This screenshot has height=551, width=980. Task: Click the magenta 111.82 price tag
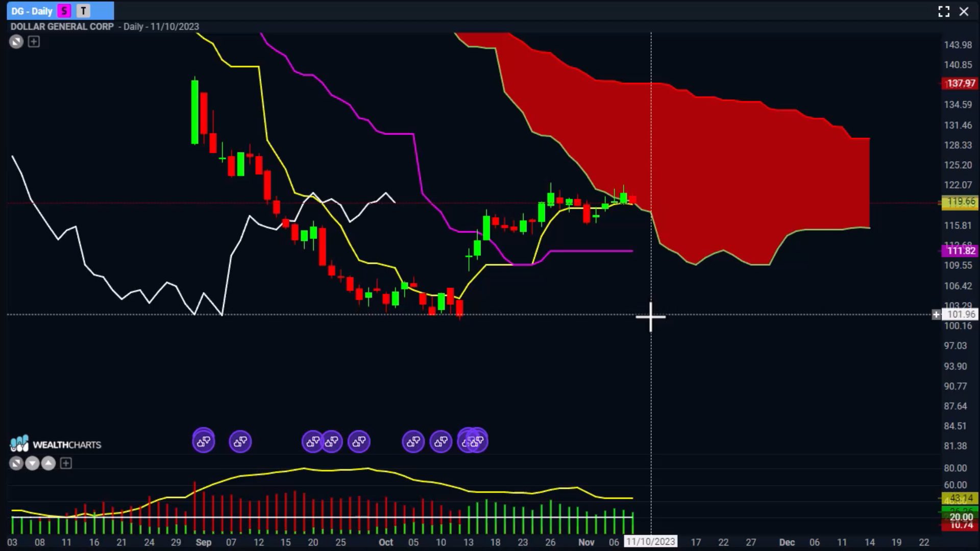pyautogui.click(x=960, y=251)
